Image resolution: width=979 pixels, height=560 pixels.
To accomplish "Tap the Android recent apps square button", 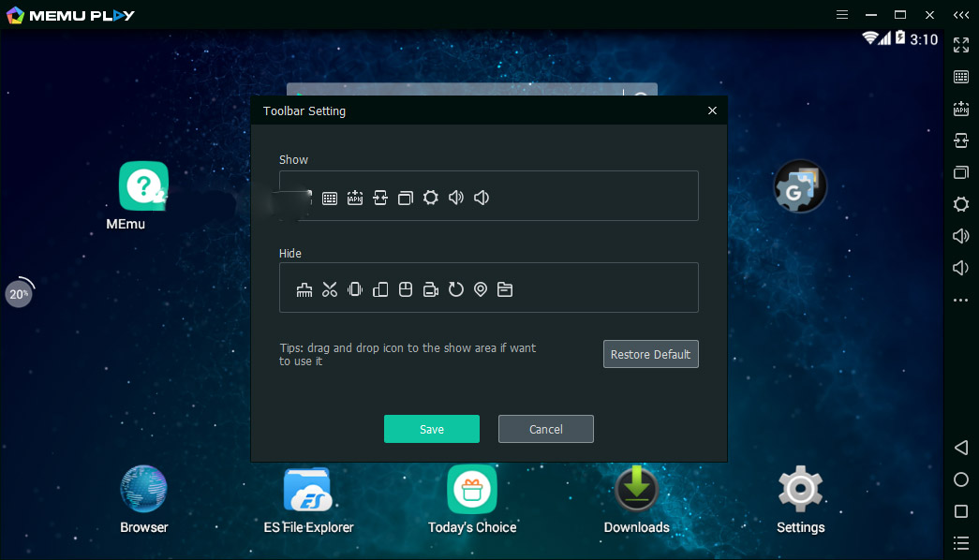I will point(961,512).
